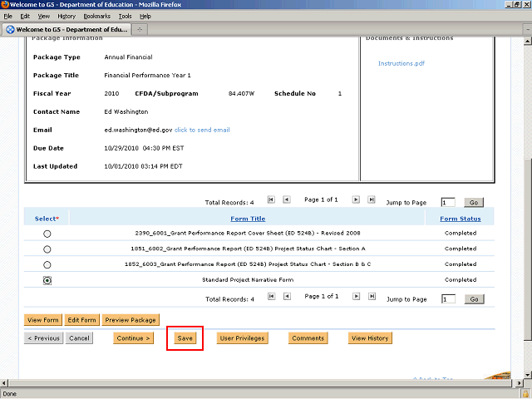Click the padlock icon in status bar

click(x=525, y=394)
